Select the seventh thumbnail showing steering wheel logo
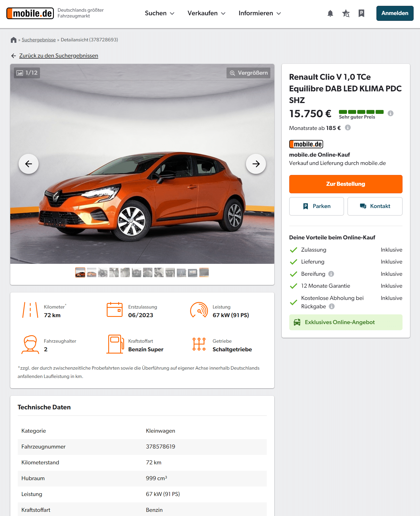420x516 pixels. click(x=148, y=272)
